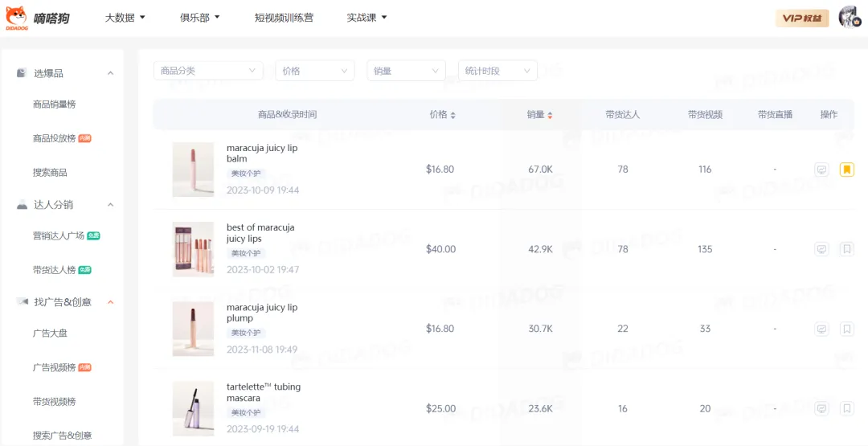868x446 pixels.
Task: Open 广告大盘 in sidebar
Action: (50, 333)
